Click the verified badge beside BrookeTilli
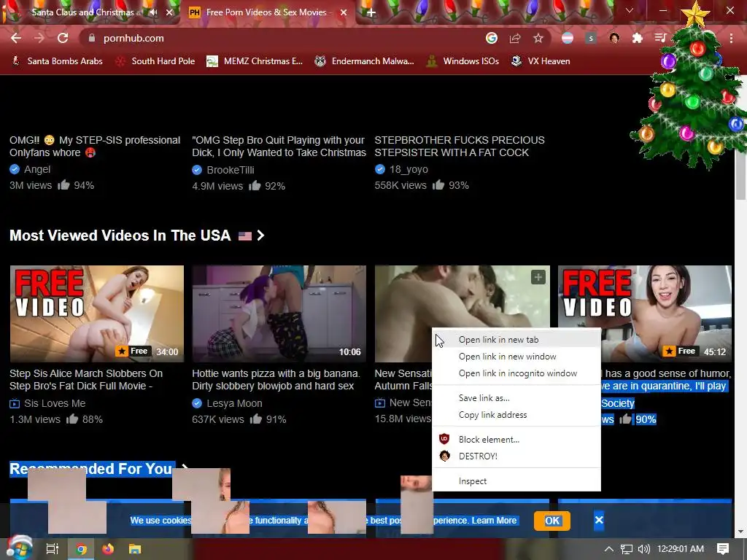 pyautogui.click(x=197, y=169)
